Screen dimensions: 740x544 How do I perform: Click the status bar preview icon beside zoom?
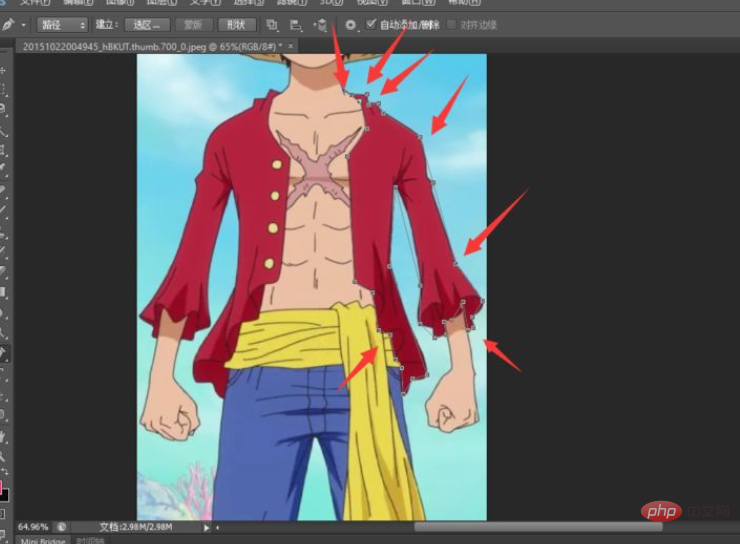[61, 527]
